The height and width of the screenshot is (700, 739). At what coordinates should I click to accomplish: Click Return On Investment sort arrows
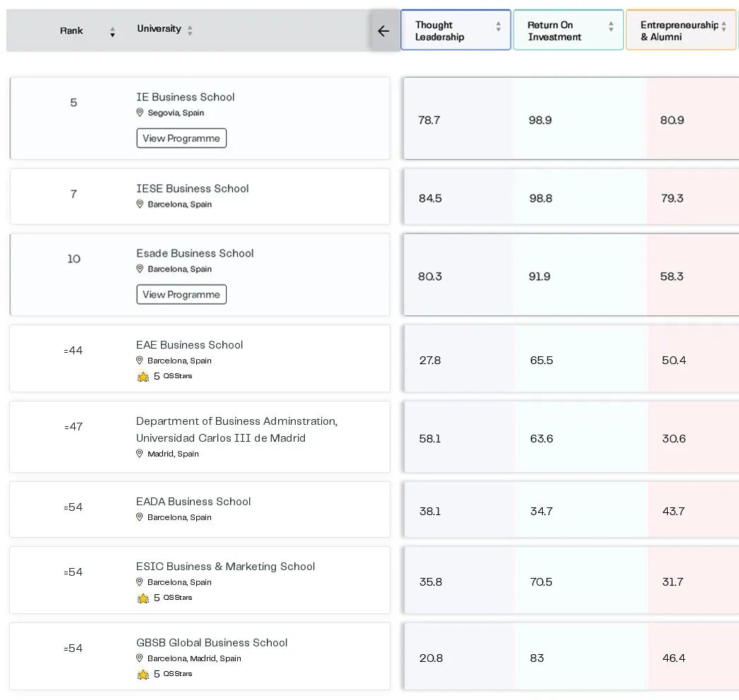(x=611, y=26)
